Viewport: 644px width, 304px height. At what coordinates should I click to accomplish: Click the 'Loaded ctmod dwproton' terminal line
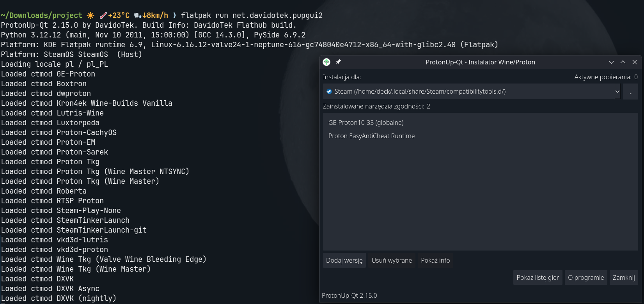coord(46,94)
